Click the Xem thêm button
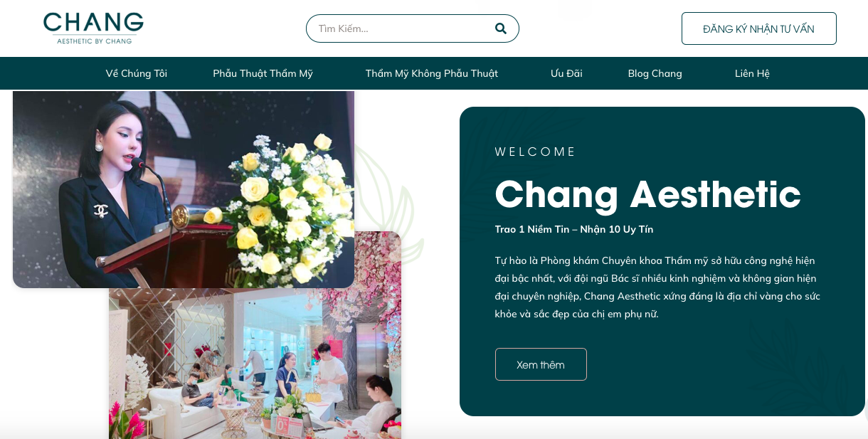This screenshot has height=439, width=868. (x=541, y=364)
